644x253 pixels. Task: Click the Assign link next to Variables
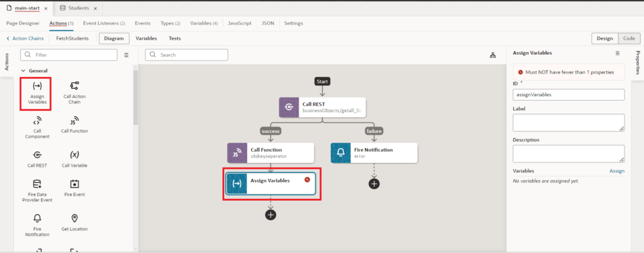(616, 171)
